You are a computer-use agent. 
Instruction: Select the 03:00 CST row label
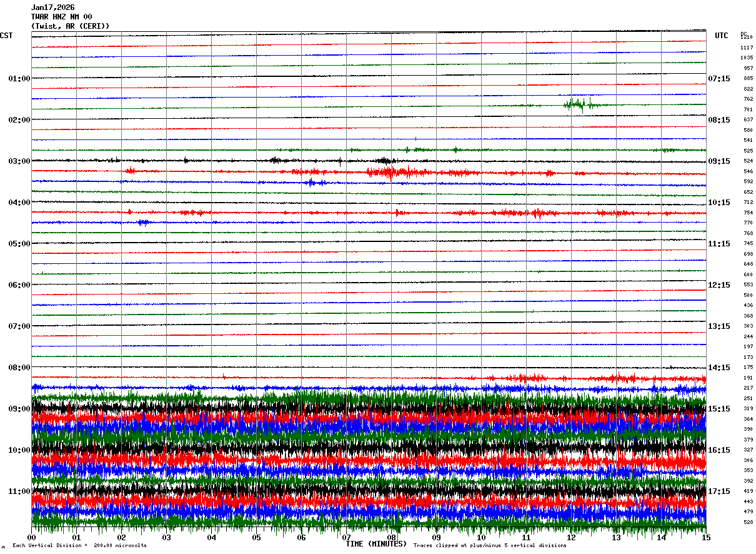pyautogui.click(x=19, y=161)
